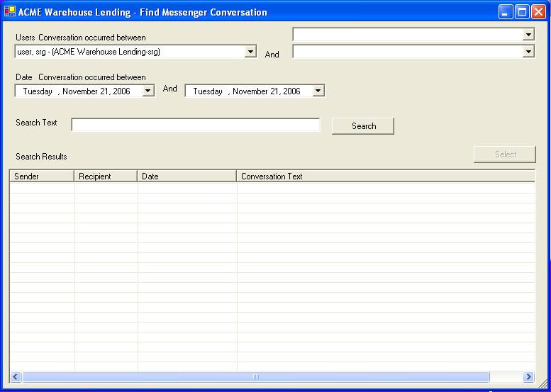
Task: Minimize the Find Messenger Conversation window
Action: [506, 12]
